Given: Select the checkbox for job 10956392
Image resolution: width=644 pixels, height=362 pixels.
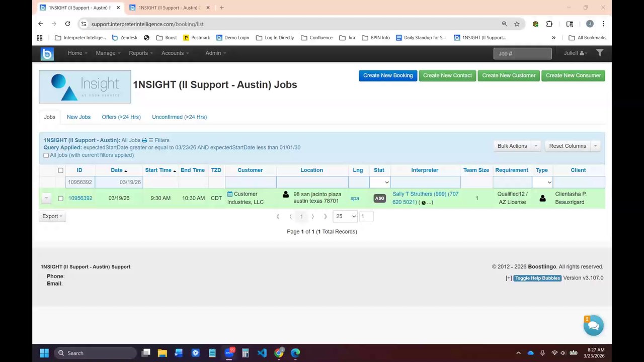Looking at the screenshot, I should coord(61,199).
